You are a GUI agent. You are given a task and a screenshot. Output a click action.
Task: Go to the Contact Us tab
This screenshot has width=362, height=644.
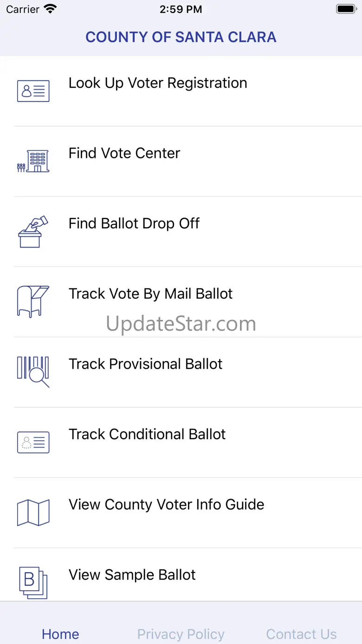pyautogui.click(x=301, y=634)
